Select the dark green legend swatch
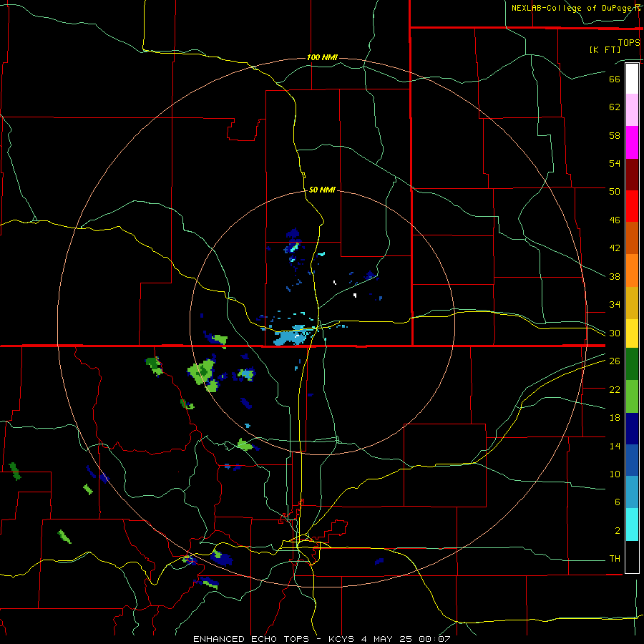 [x=632, y=364]
